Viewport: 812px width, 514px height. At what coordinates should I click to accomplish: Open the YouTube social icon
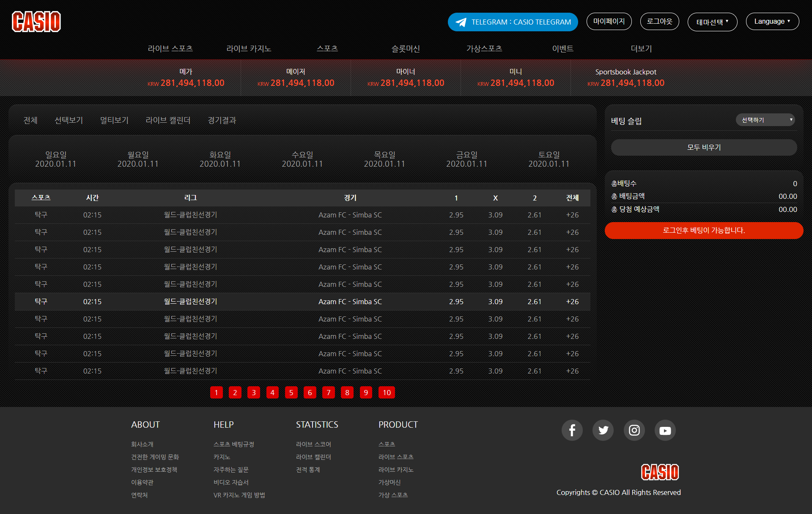coord(665,430)
